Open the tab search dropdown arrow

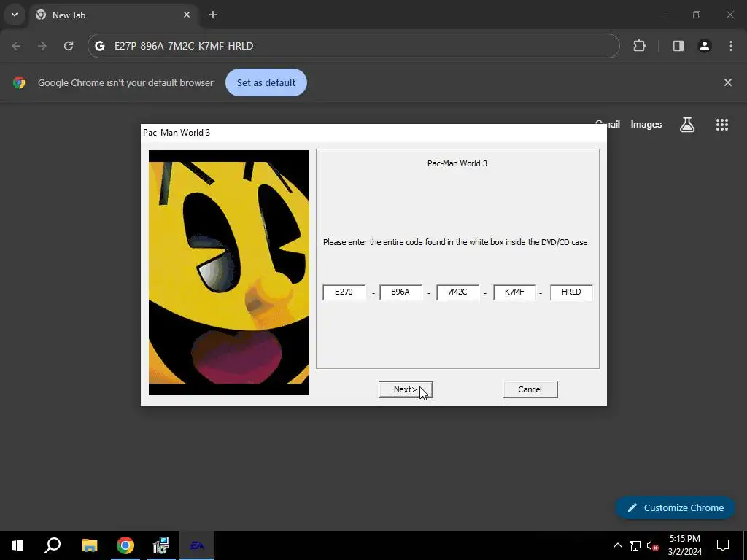(x=15, y=15)
